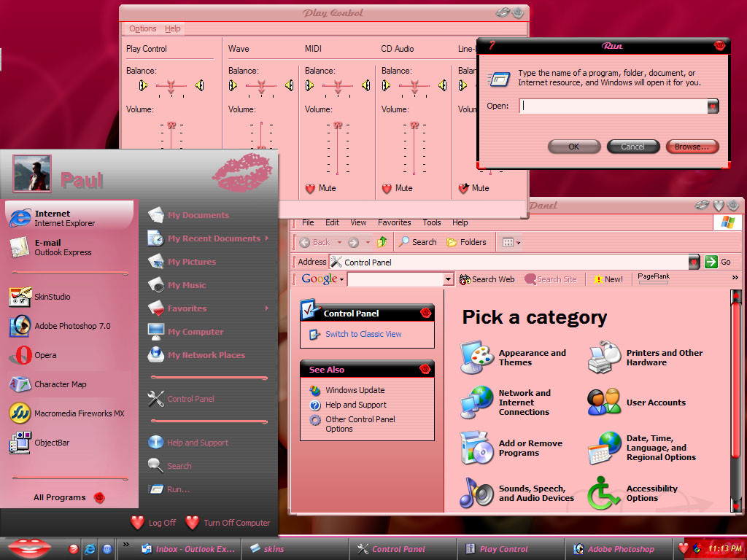Open Back button history dropdown
747x560 pixels.
pyautogui.click(x=339, y=242)
